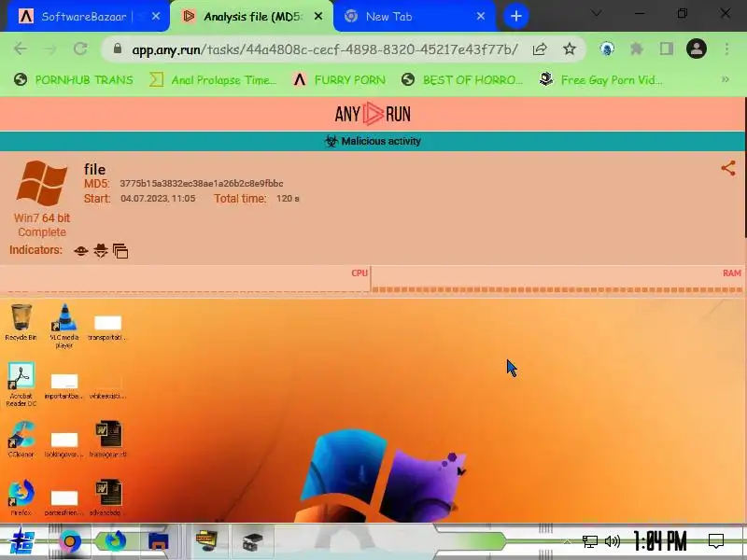747x560 pixels.
Task: Open the volume speaker tray icon
Action: (x=613, y=541)
